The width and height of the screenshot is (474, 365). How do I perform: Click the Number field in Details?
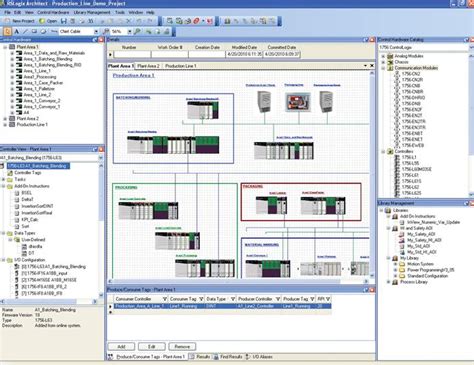[132, 54]
